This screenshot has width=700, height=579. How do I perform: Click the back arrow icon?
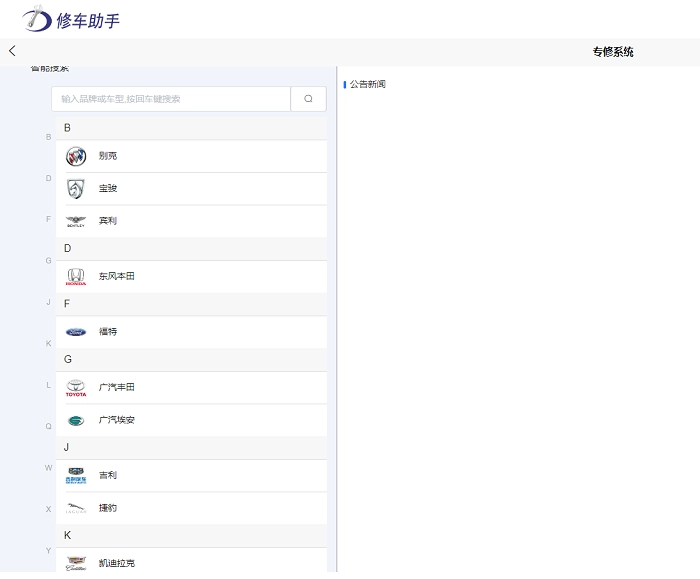coord(12,51)
